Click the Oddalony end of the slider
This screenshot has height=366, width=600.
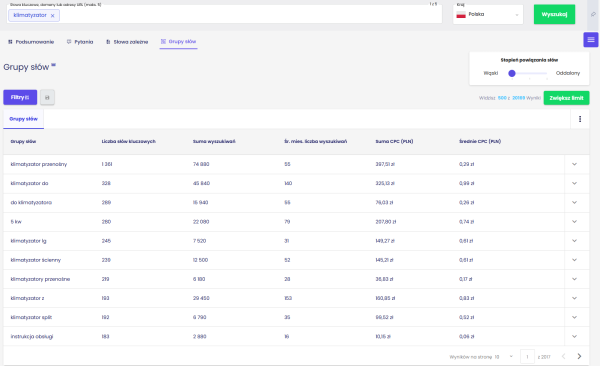pos(568,73)
